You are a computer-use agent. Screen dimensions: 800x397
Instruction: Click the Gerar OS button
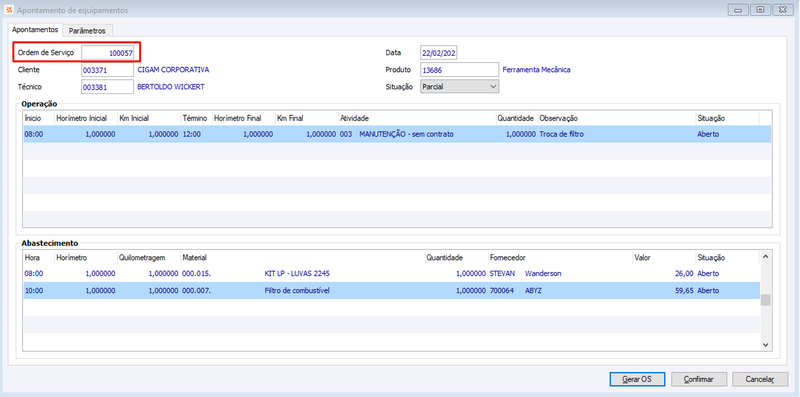coord(637,379)
